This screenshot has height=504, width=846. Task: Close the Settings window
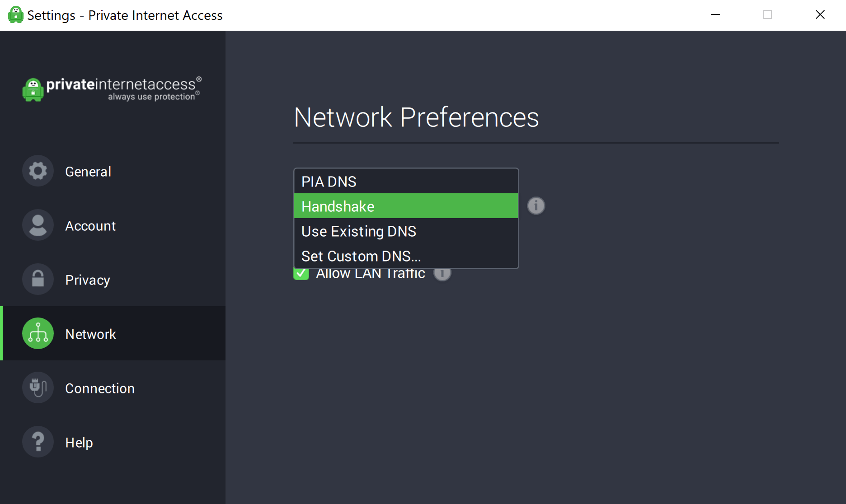(820, 15)
